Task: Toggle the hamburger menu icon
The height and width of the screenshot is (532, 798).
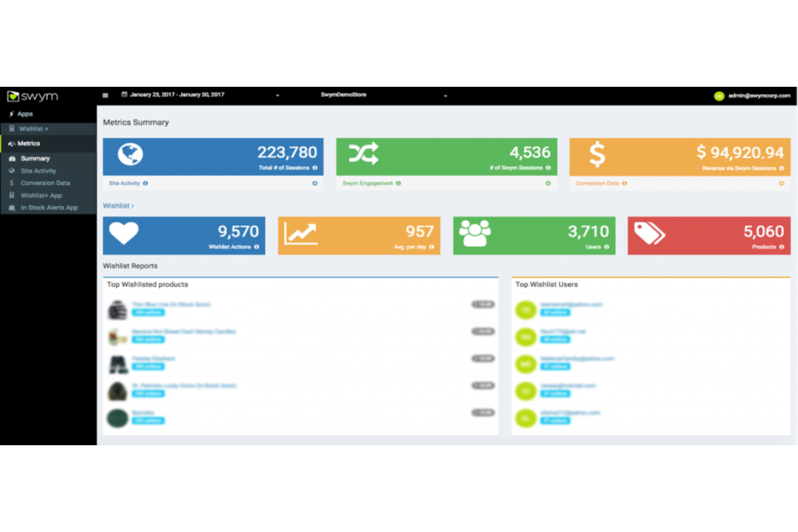Action: (105, 95)
